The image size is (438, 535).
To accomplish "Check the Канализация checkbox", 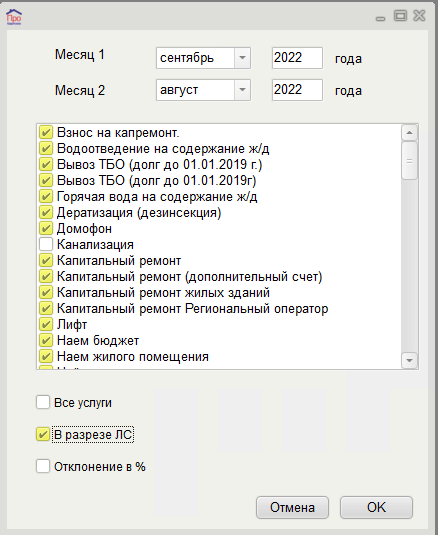I will (46, 244).
